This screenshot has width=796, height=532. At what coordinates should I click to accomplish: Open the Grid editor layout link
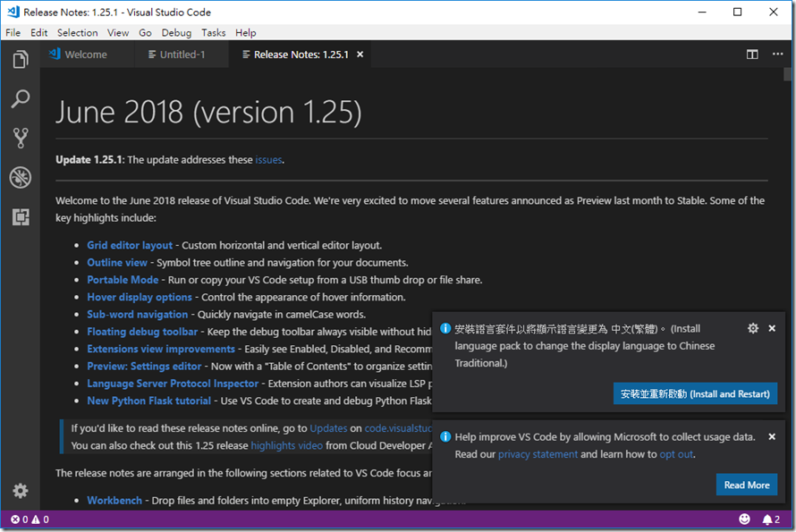coord(130,245)
